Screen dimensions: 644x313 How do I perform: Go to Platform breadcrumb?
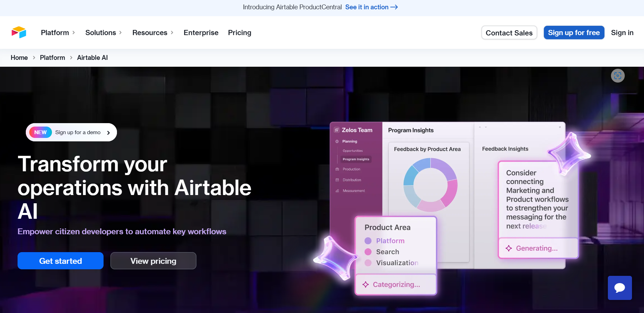pos(52,58)
